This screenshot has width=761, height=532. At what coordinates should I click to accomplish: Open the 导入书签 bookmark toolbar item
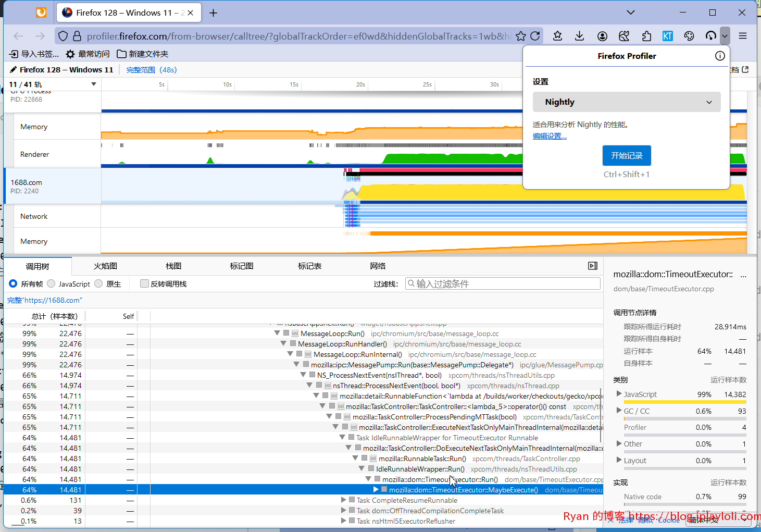click(x=34, y=54)
